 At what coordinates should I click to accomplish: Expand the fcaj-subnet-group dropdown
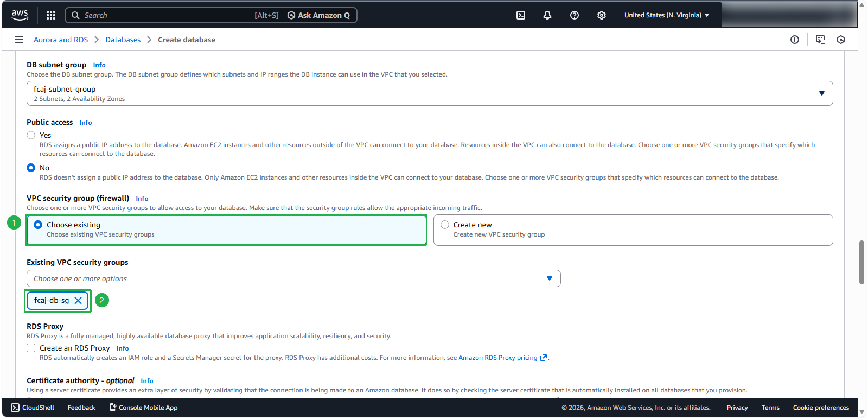[x=430, y=93]
